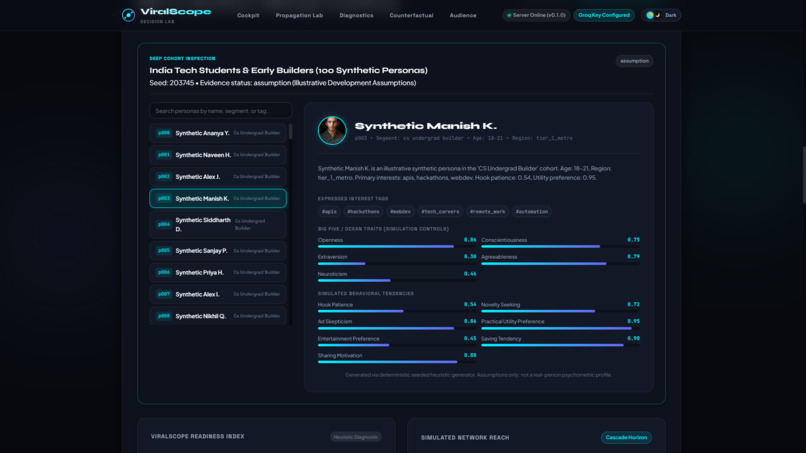806x453 pixels.
Task: Adjust the Openness trait slider
Action: [397, 247]
